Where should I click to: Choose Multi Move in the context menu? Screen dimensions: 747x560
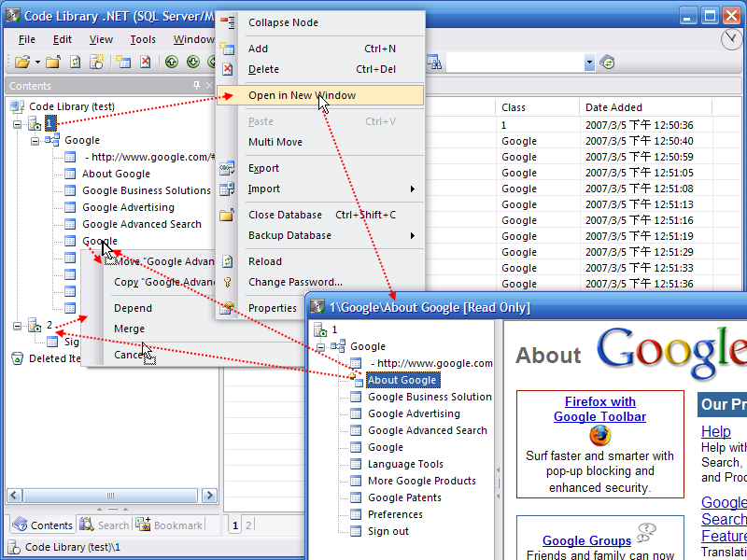tap(320, 142)
